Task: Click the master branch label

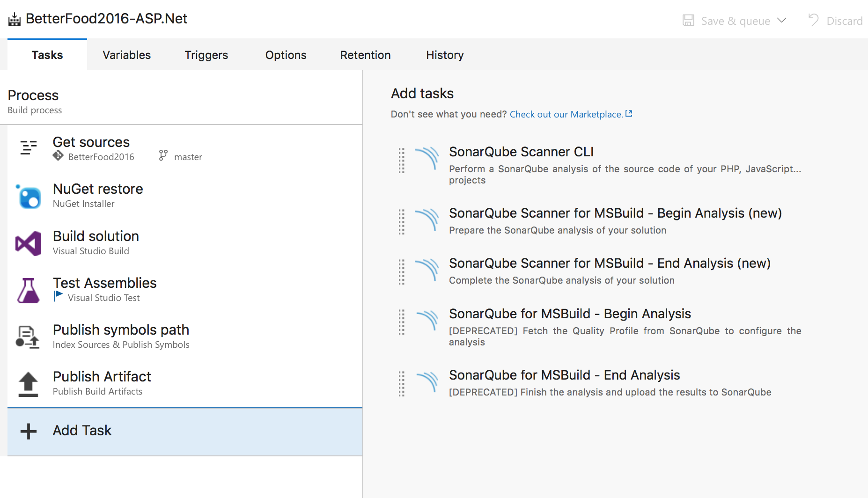Action: (188, 157)
